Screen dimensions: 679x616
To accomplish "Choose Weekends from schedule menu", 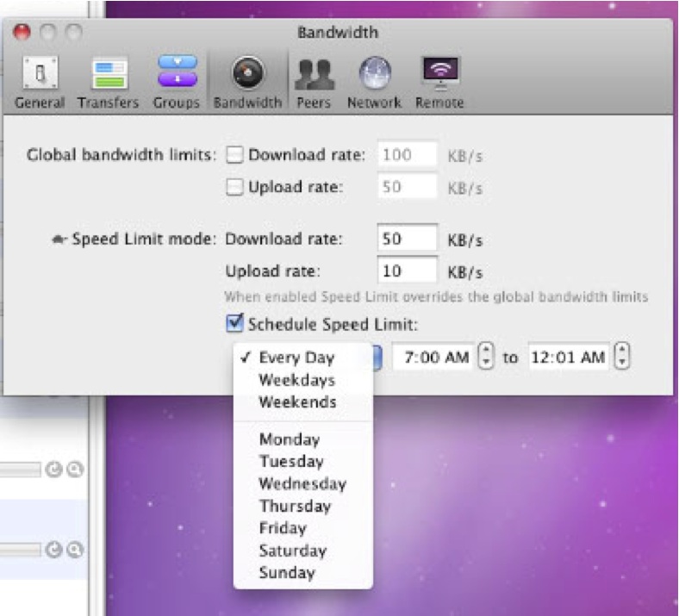I will (x=303, y=402).
